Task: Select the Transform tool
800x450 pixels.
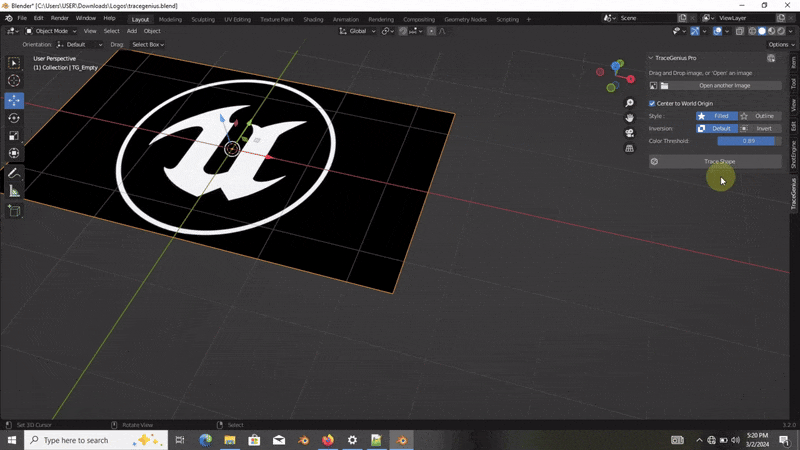Action: (x=14, y=153)
